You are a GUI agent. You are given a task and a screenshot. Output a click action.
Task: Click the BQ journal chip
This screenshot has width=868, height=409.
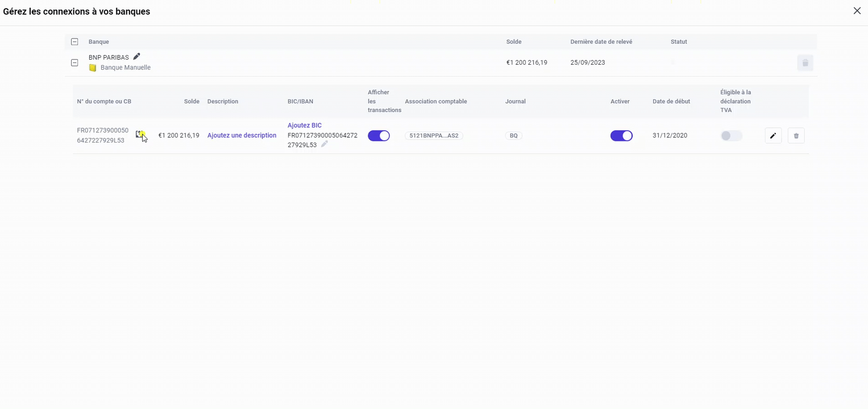(x=513, y=135)
